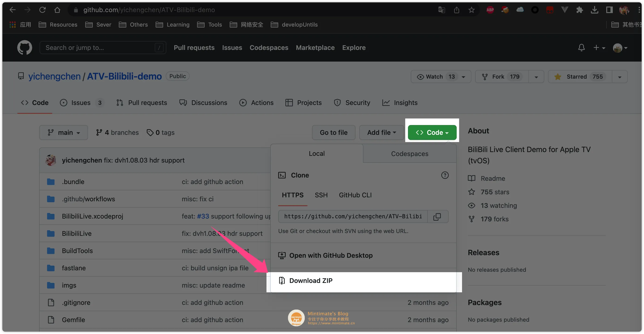Open the main branch selector
Viewport: 644px width, 334px height.
64,132
